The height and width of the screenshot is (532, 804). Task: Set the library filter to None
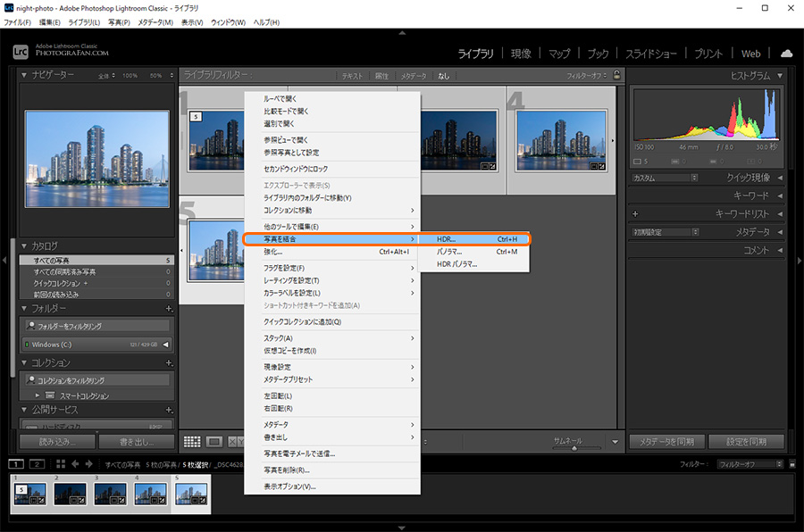click(443, 76)
